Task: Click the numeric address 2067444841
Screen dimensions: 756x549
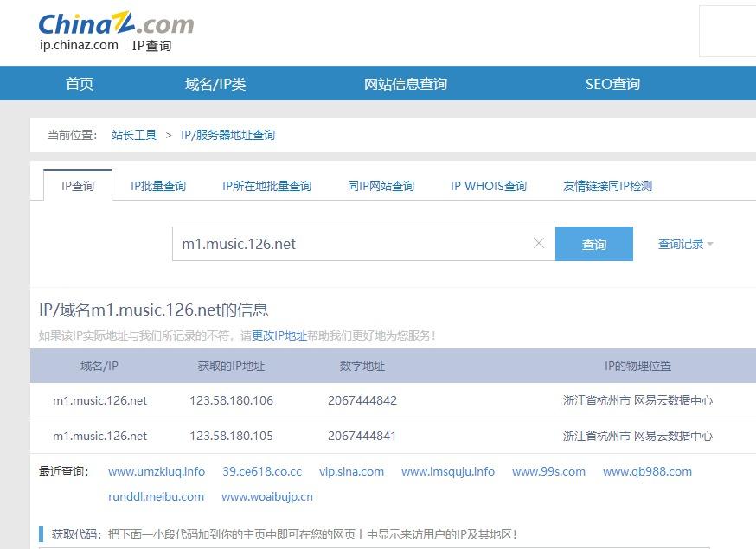Action: [362, 436]
